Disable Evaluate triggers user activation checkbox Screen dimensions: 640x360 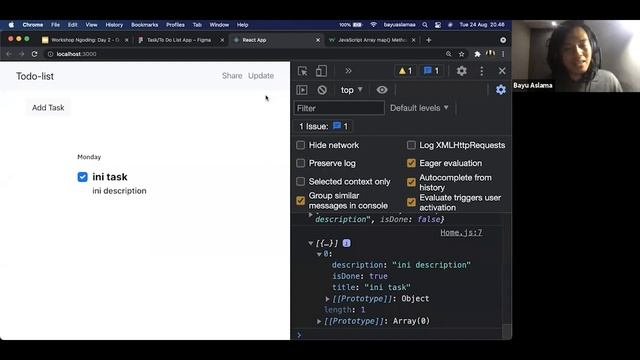[411, 202]
